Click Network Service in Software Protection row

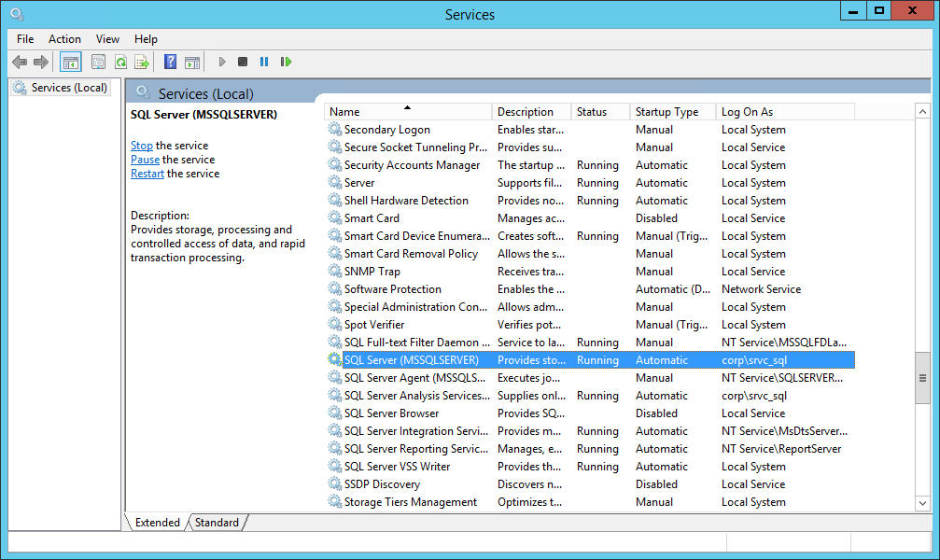coord(761,289)
